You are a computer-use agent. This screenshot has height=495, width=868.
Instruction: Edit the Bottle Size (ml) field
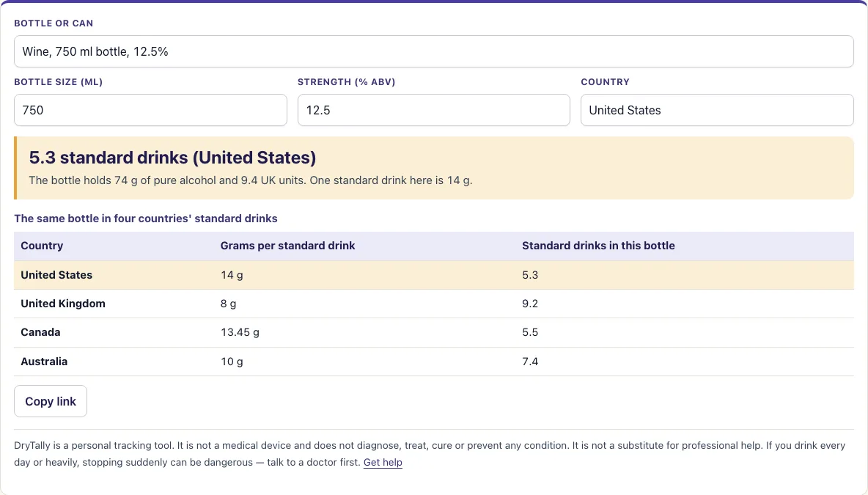150,110
